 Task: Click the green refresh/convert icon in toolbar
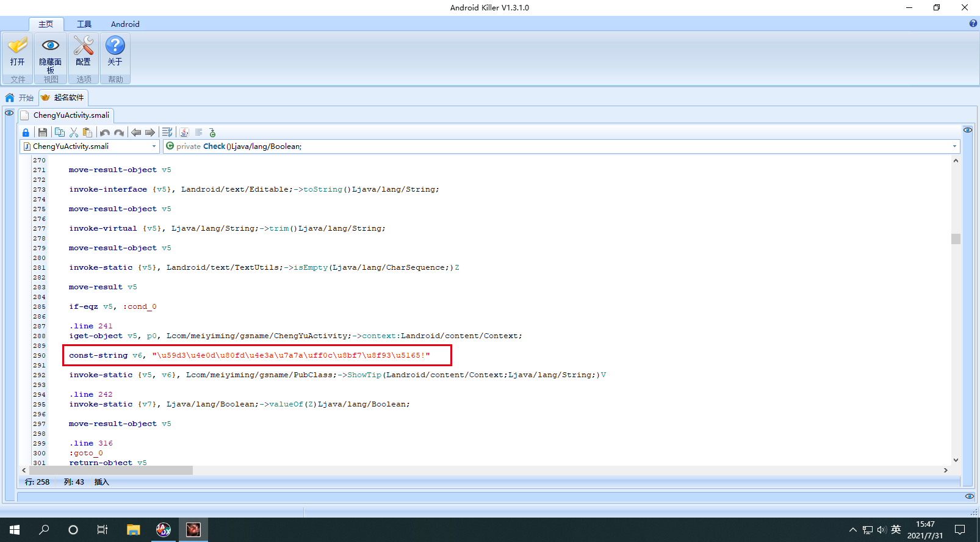(x=212, y=132)
